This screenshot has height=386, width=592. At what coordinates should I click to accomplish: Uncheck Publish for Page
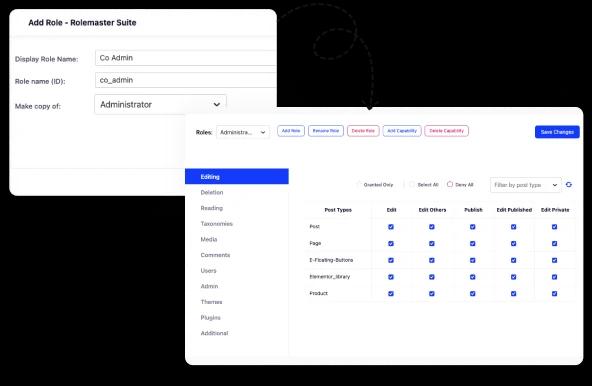point(472,244)
